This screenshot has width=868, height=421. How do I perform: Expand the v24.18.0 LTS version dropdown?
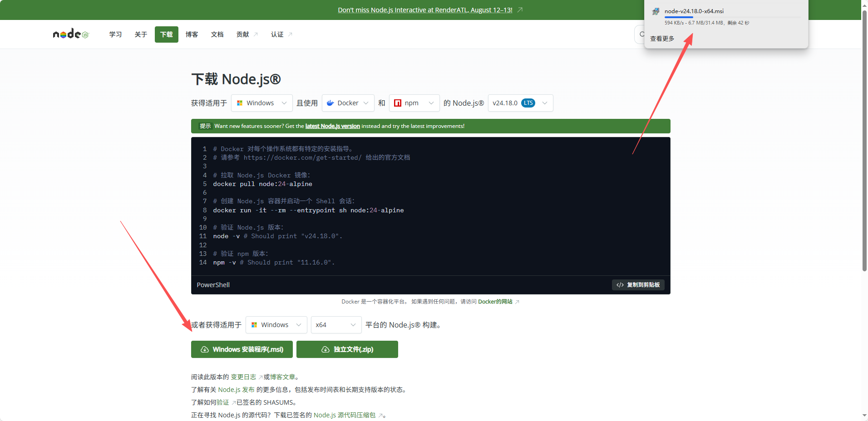coord(521,103)
